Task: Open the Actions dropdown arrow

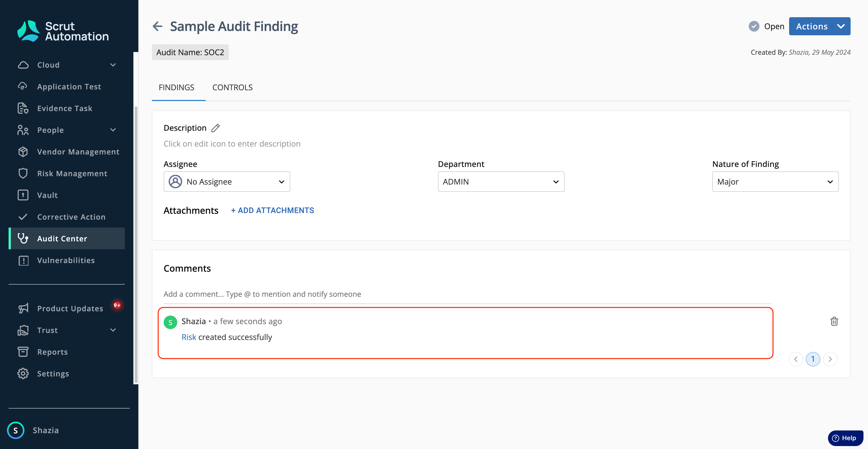Action: pyautogui.click(x=841, y=26)
